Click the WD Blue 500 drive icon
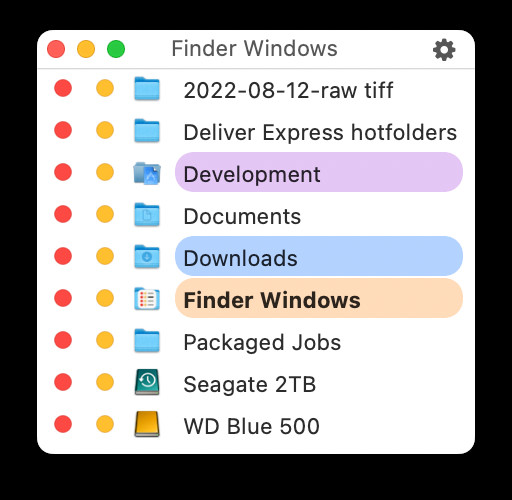This screenshot has width=512, height=500. tap(147, 424)
